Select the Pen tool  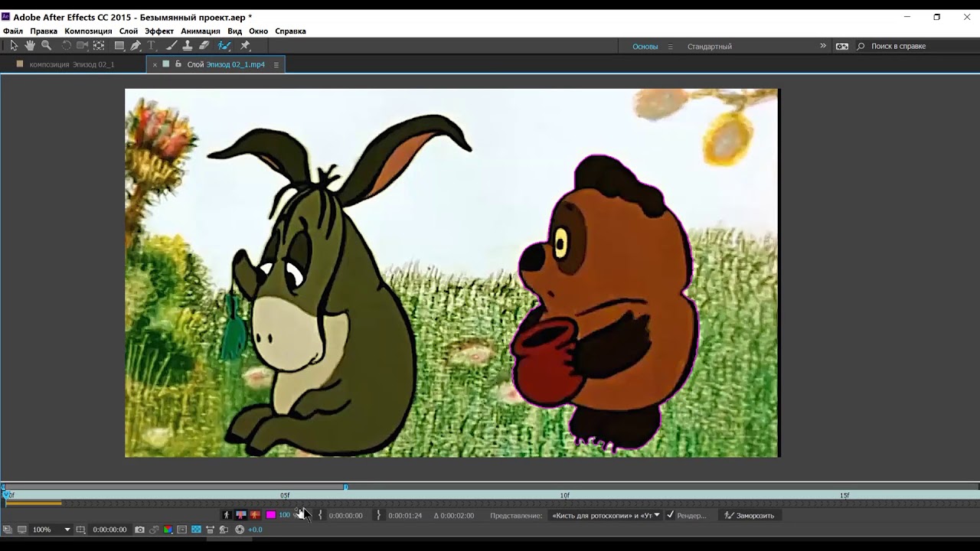coord(136,46)
